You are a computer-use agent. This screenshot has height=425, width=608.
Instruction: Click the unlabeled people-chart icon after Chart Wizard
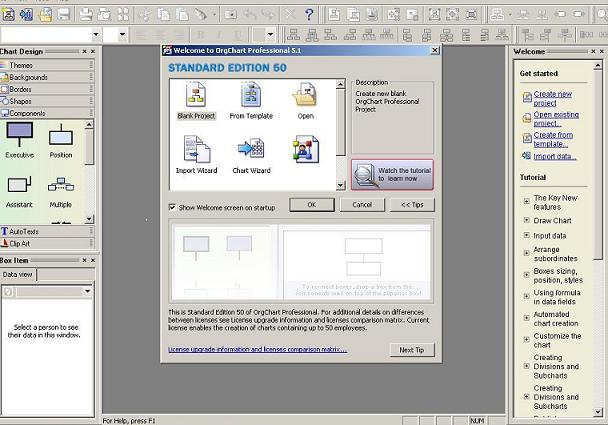point(306,149)
